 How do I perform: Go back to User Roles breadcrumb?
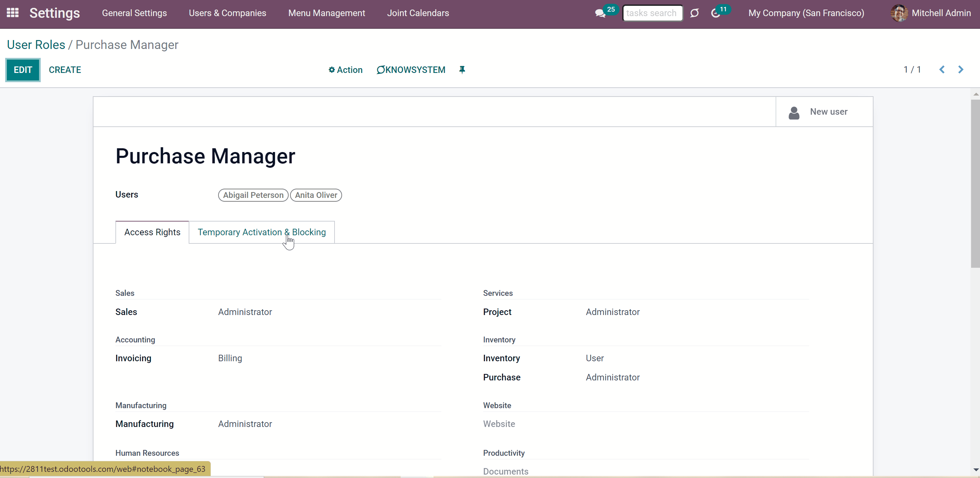click(36, 45)
